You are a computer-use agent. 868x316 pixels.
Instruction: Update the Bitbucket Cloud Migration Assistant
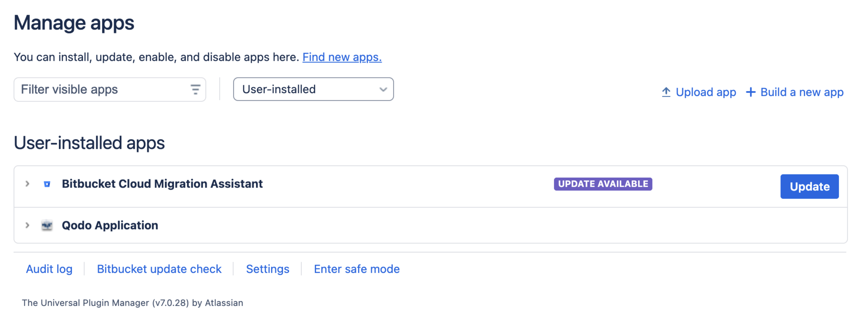click(809, 187)
